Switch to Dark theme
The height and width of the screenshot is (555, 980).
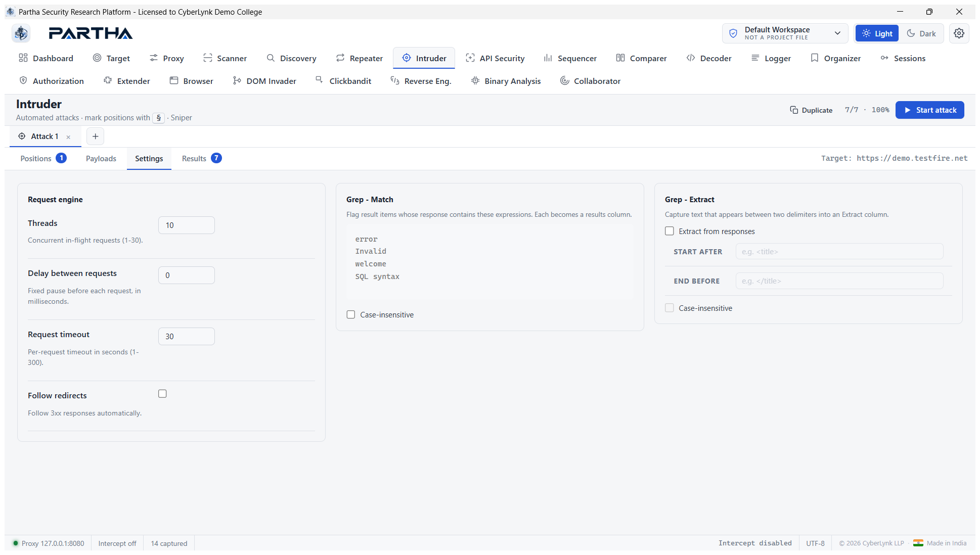click(x=921, y=33)
